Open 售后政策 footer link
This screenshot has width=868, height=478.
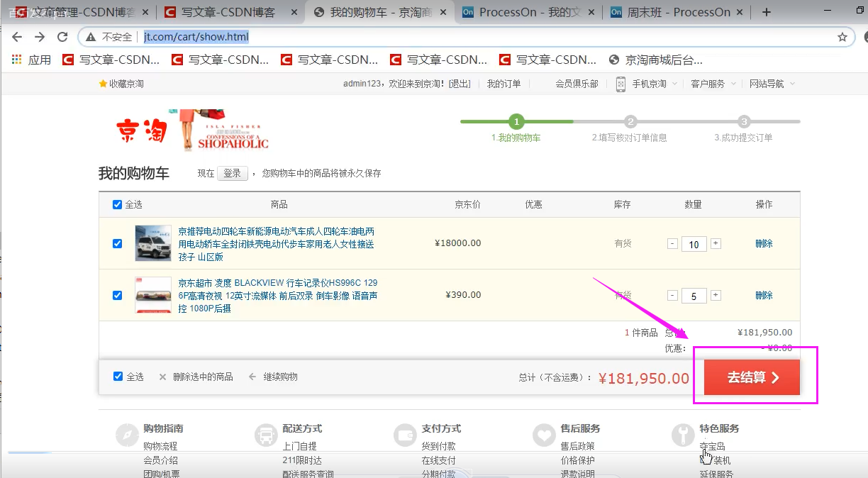tap(577, 446)
